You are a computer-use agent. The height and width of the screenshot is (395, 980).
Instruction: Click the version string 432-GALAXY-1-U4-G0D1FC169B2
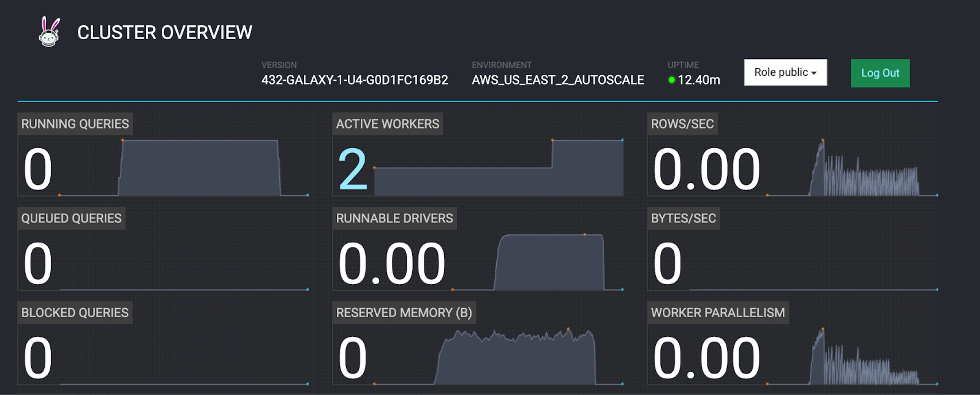(355, 80)
